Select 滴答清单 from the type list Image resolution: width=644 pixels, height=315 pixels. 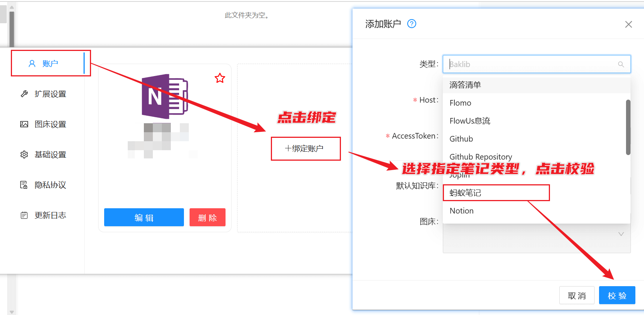pyautogui.click(x=536, y=85)
